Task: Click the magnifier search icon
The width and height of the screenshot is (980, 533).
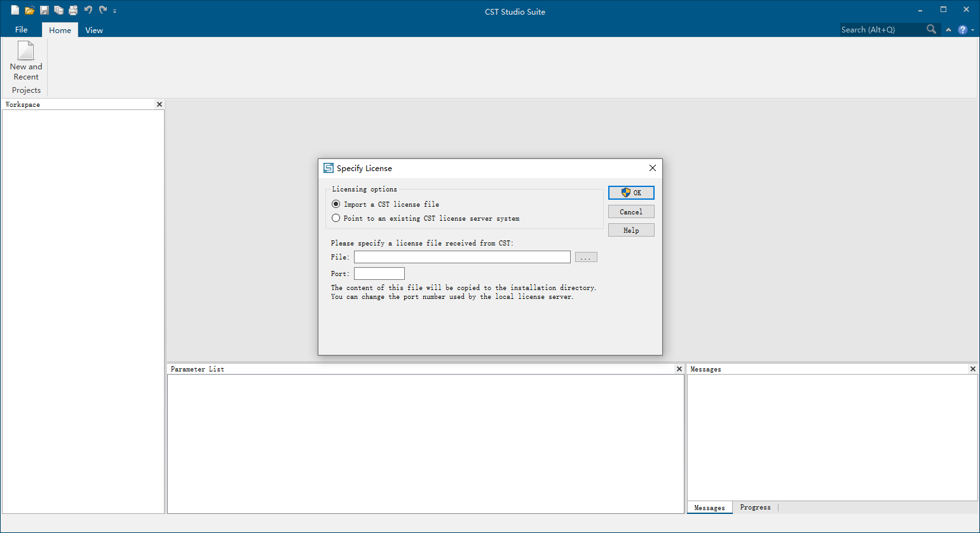Action: [x=932, y=29]
